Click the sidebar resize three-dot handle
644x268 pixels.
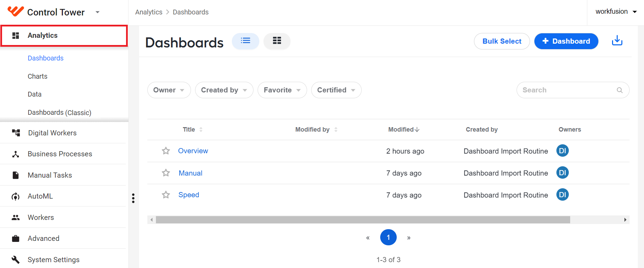[133, 198]
